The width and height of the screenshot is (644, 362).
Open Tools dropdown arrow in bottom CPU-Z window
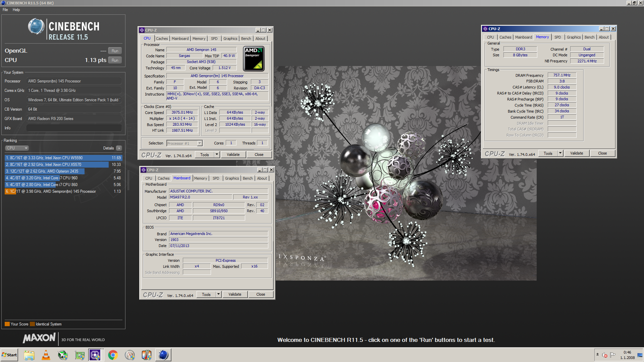tap(219, 295)
